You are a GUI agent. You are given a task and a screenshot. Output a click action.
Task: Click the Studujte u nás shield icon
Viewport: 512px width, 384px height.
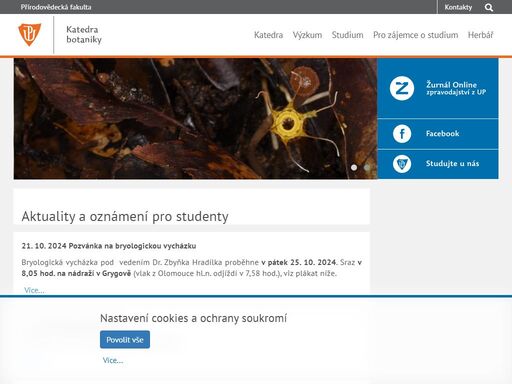pos(402,164)
